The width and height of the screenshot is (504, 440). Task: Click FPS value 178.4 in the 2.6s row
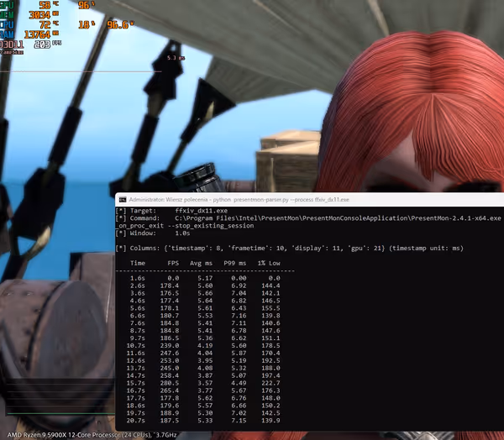[x=170, y=285]
